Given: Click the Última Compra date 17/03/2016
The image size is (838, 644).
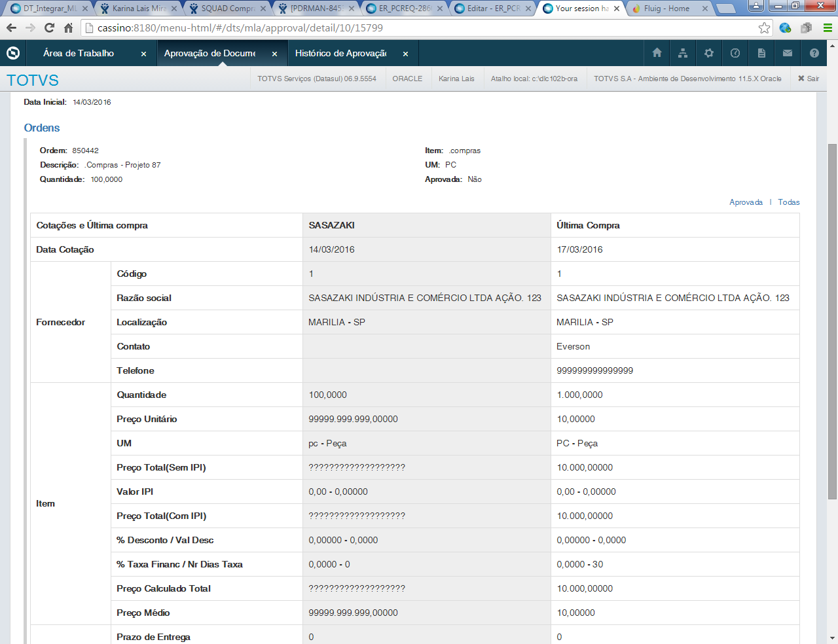Looking at the screenshot, I should (x=579, y=249).
